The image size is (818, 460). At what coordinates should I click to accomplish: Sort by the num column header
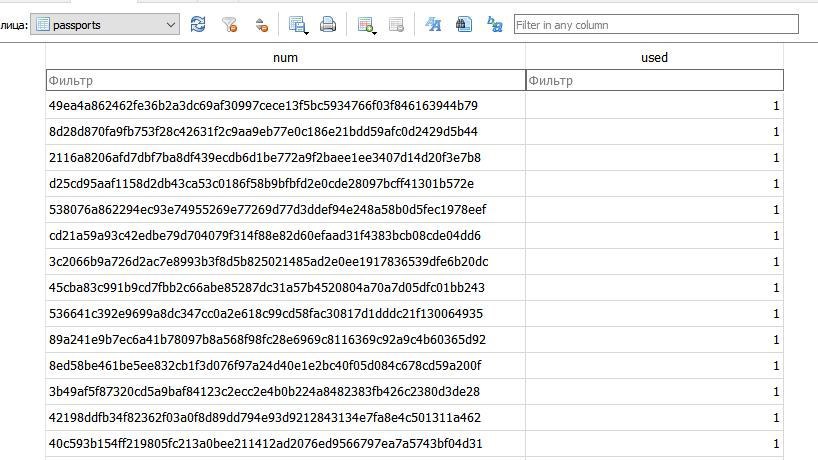coord(285,57)
